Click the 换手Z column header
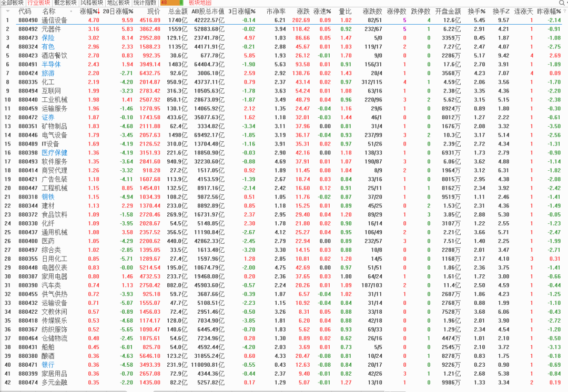568x392 pixels. click(501, 12)
